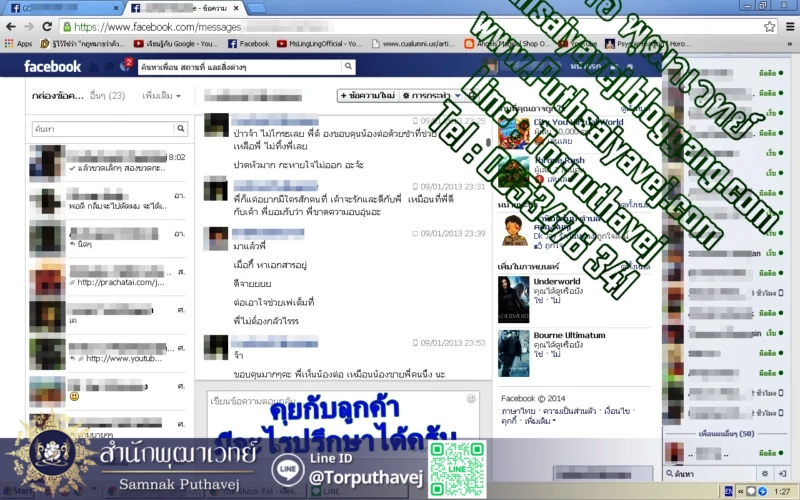Click the magnifier in the conversation search
800x500 pixels.
click(x=181, y=129)
